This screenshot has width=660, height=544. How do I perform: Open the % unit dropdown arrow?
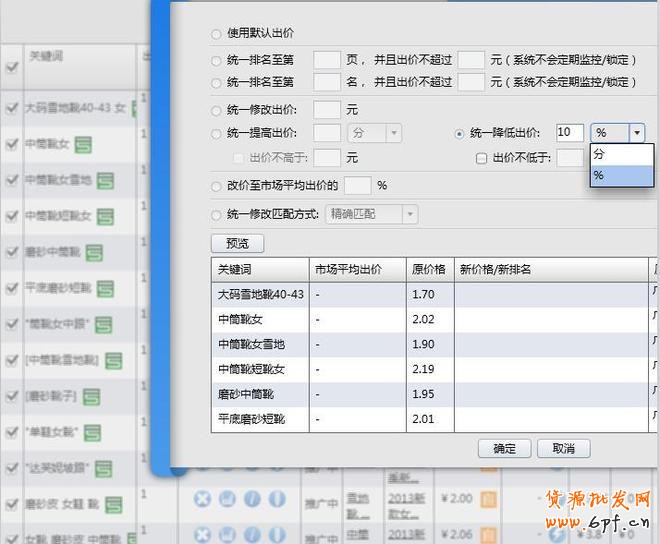(637, 133)
